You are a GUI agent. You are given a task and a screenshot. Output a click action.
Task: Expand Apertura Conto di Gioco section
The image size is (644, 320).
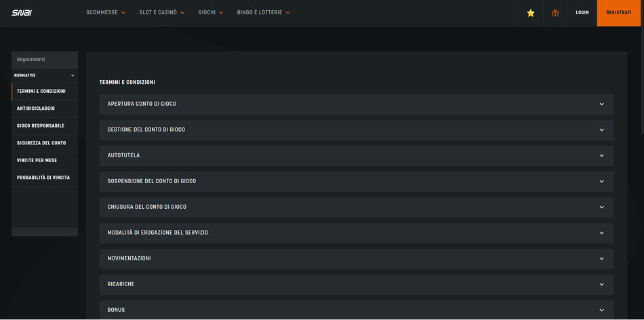(356, 104)
